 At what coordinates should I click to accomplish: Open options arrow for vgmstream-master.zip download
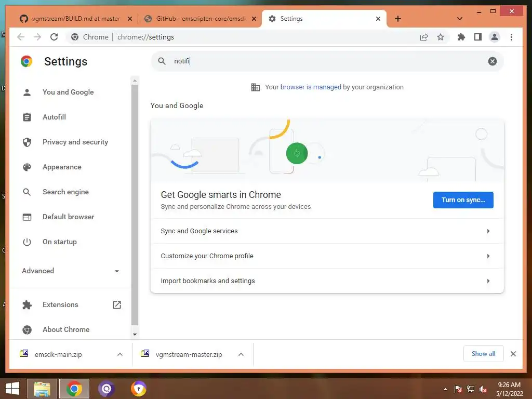coord(241,354)
